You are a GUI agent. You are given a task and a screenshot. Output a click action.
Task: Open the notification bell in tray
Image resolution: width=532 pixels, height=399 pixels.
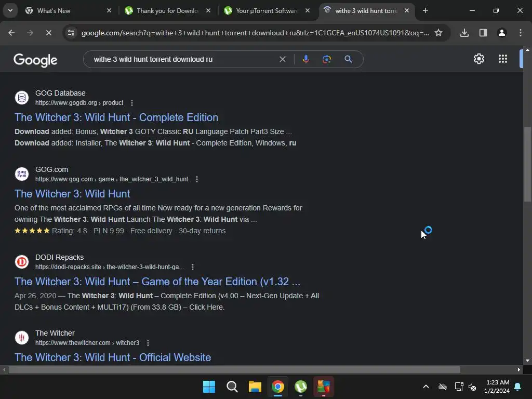[x=518, y=387]
